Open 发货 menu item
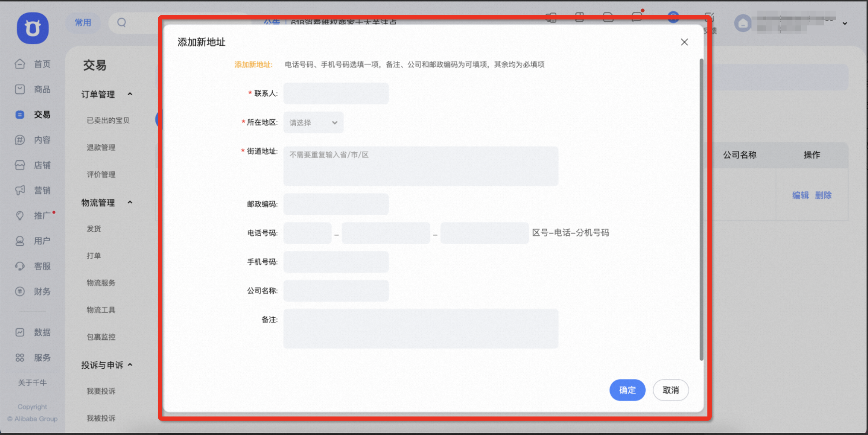 coord(94,228)
